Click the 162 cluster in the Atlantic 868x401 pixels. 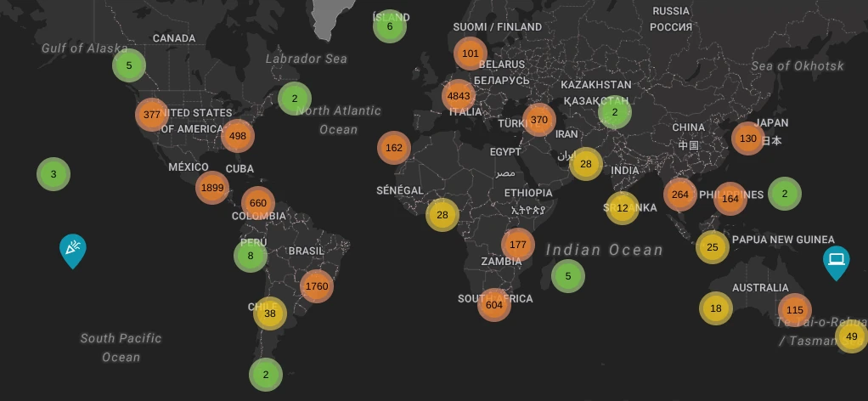pyautogui.click(x=394, y=148)
